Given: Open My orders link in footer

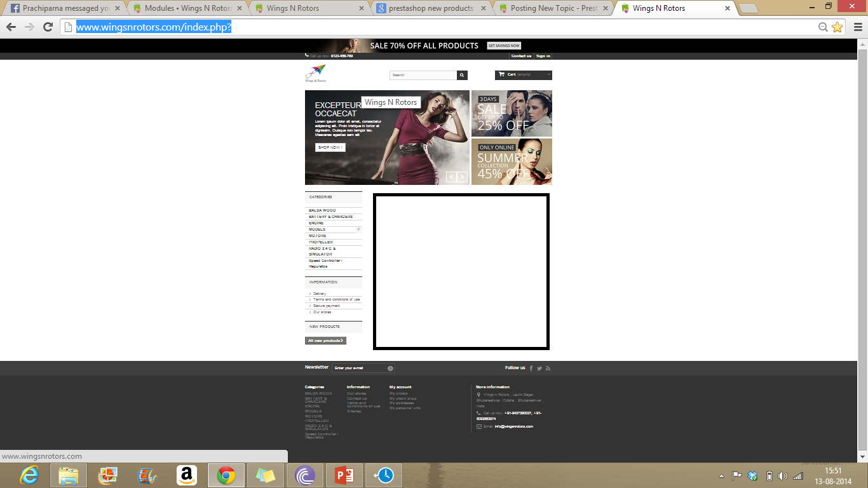Looking at the screenshot, I should 398,393.
